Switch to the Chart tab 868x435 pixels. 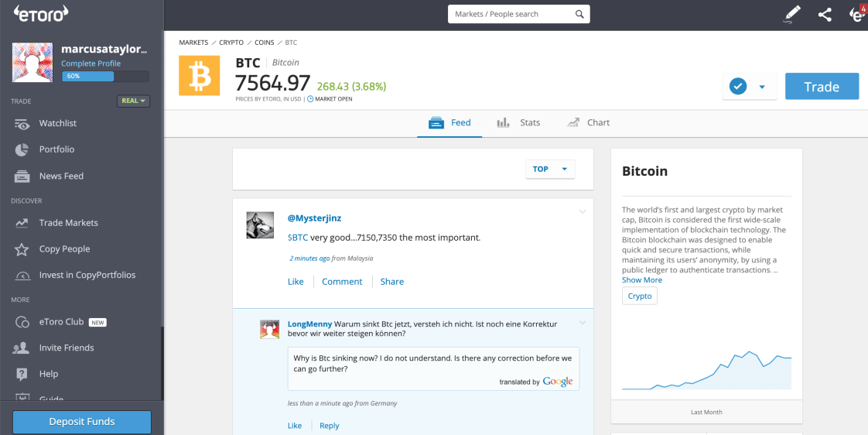tap(588, 123)
